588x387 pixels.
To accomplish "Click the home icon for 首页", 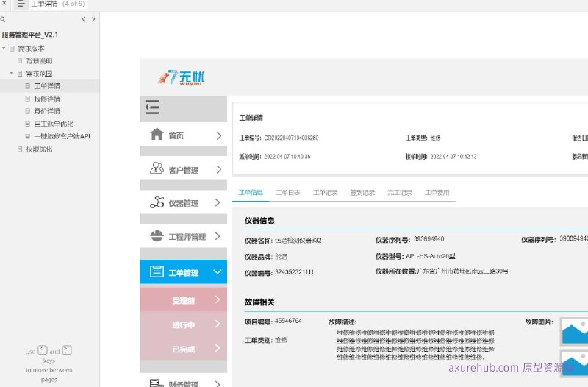I will (x=157, y=134).
